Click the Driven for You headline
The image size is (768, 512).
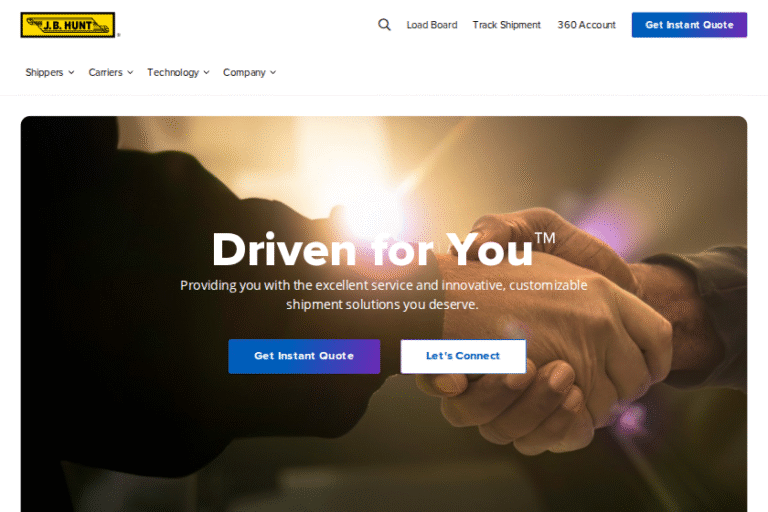pos(372,249)
